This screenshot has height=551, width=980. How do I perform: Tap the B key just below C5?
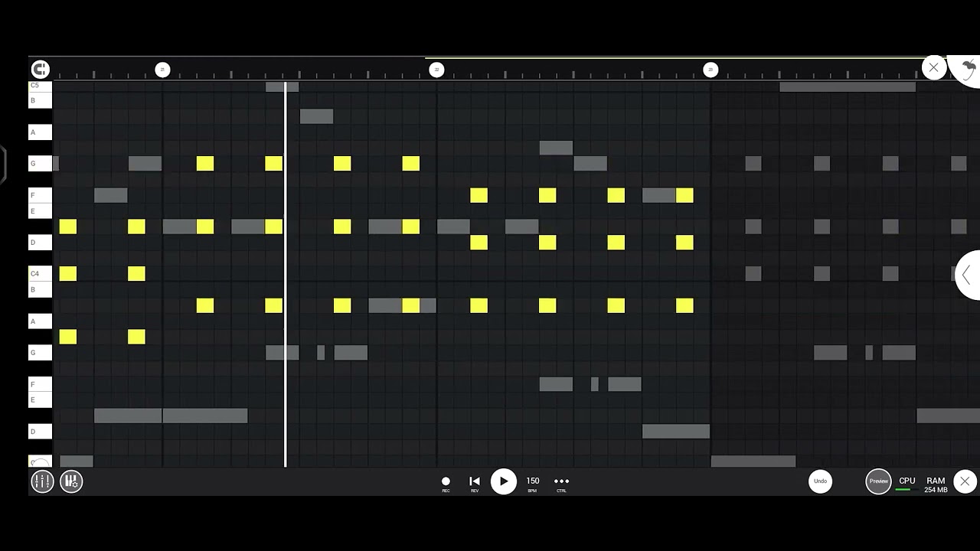40,100
